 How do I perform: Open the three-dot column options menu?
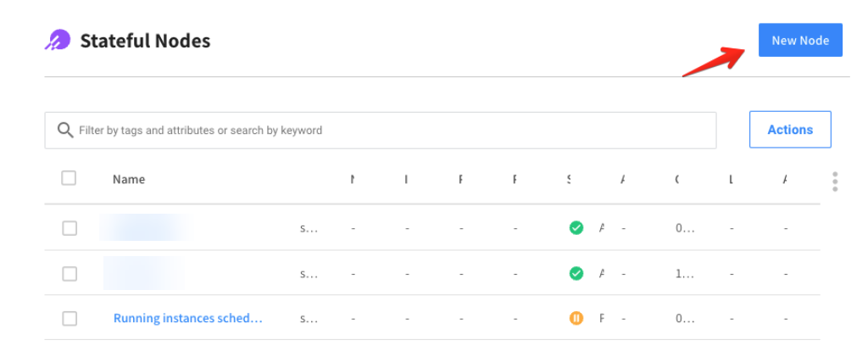pyautogui.click(x=835, y=181)
